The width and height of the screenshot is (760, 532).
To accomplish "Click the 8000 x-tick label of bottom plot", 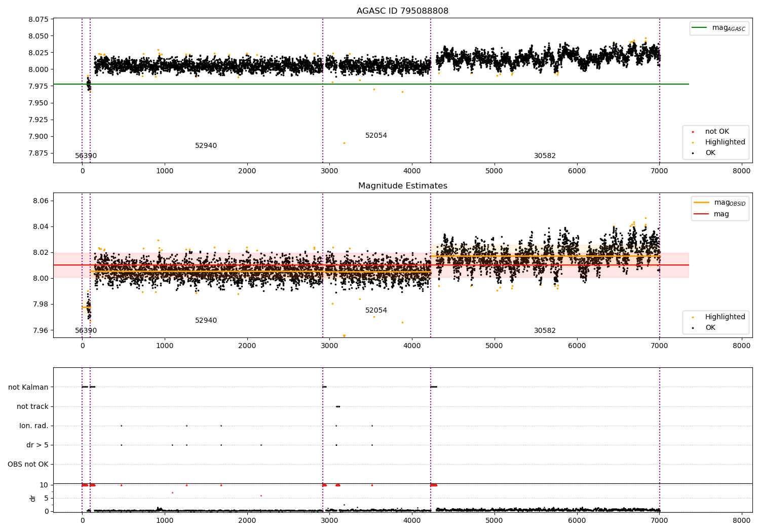I will 741,521.
